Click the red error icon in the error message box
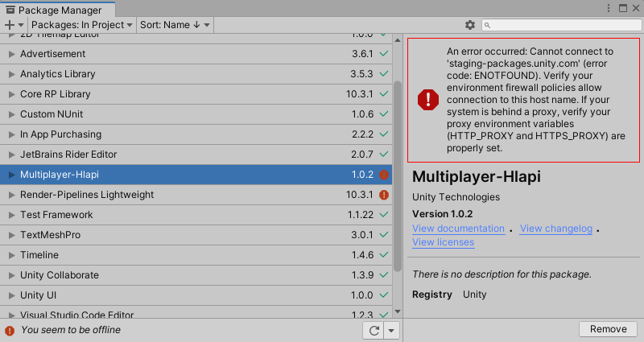644x342 pixels. coord(428,100)
